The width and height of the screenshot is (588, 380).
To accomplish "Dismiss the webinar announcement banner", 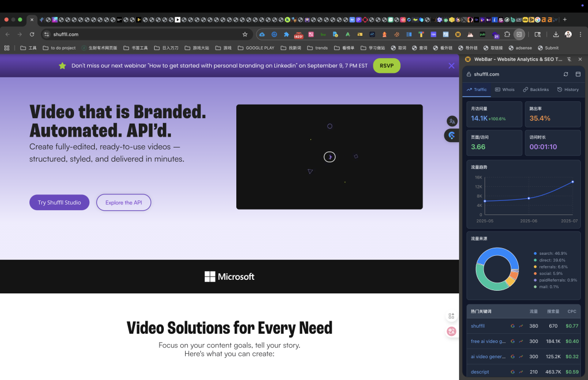I will click(x=451, y=66).
